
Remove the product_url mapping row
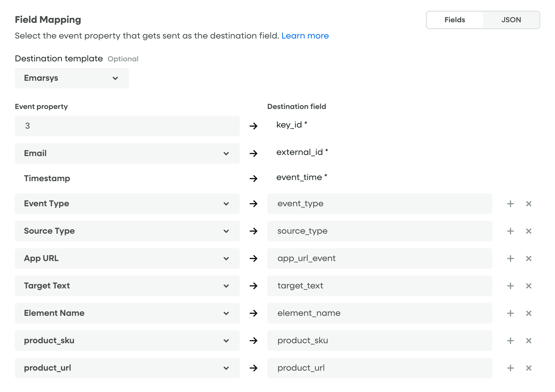tap(528, 368)
